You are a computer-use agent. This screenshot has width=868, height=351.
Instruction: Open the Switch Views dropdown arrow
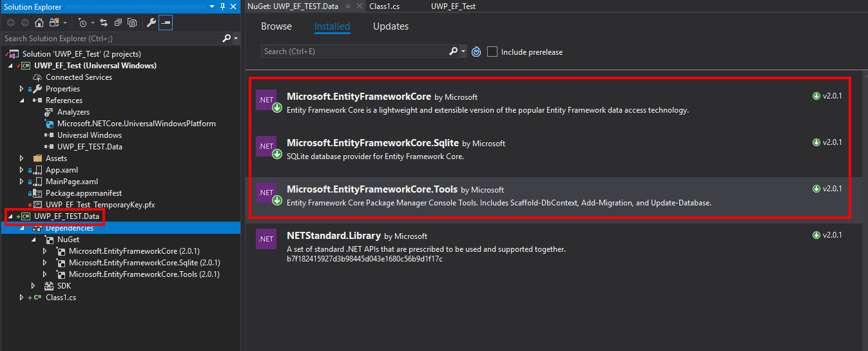pyautogui.click(x=64, y=23)
